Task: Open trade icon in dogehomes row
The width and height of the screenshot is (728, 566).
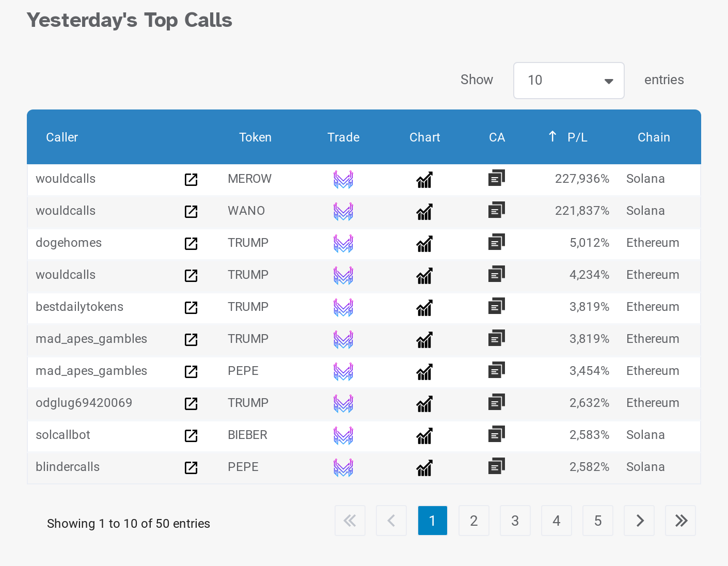Action: [x=343, y=243]
